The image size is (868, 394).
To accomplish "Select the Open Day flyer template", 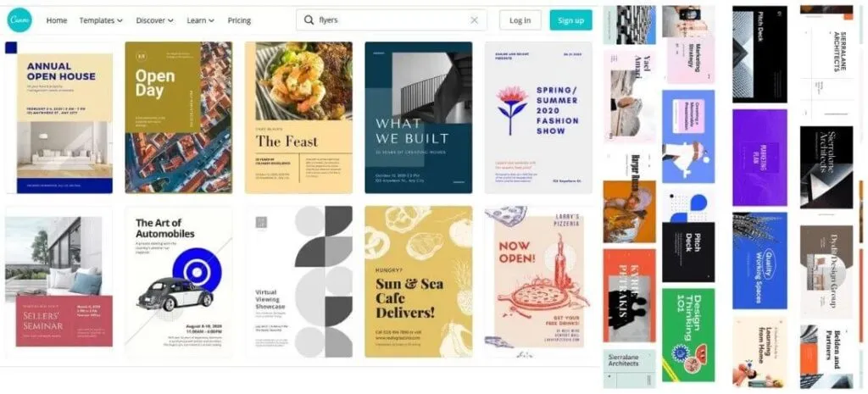I will (x=179, y=117).
